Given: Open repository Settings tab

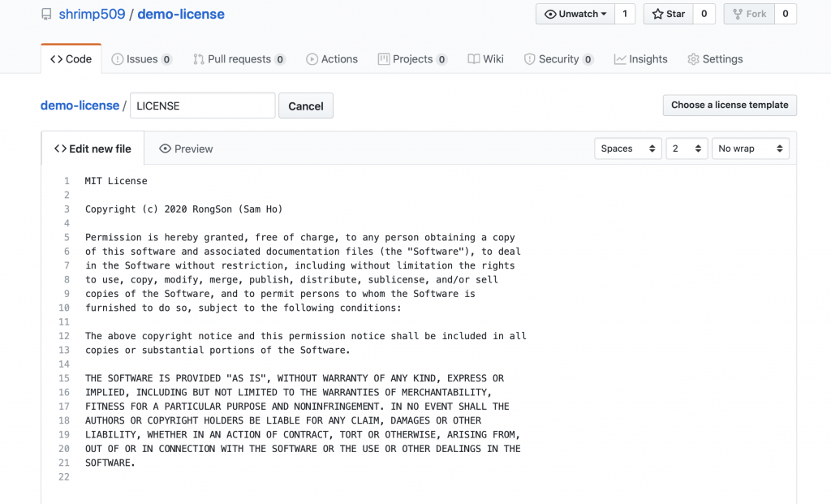Looking at the screenshot, I should point(715,58).
